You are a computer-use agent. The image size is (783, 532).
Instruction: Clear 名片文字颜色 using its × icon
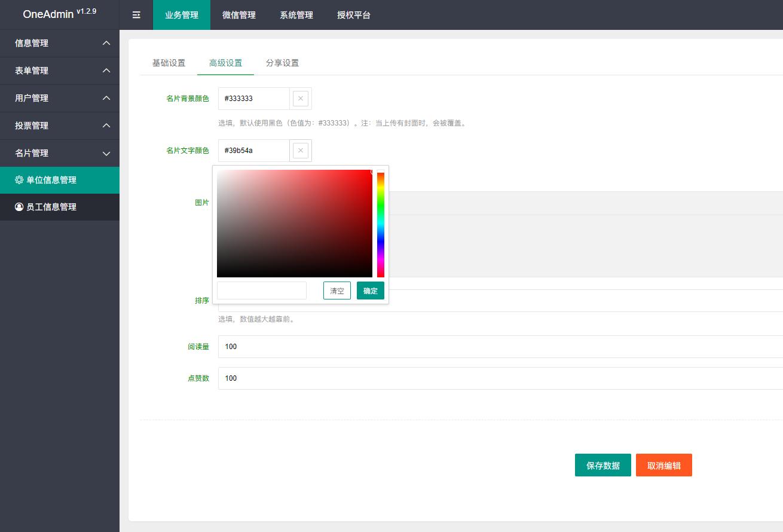[300, 150]
